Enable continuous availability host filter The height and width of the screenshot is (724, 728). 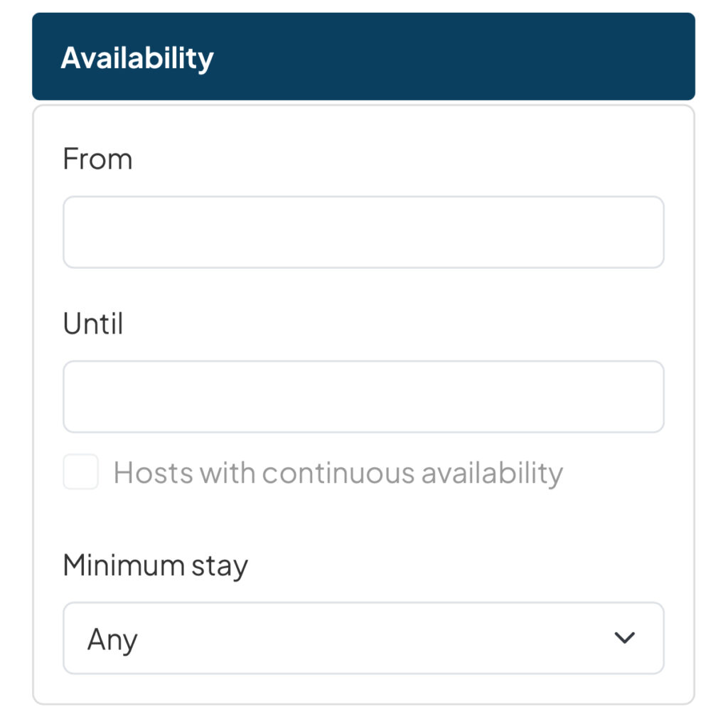pyautogui.click(x=81, y=472)
